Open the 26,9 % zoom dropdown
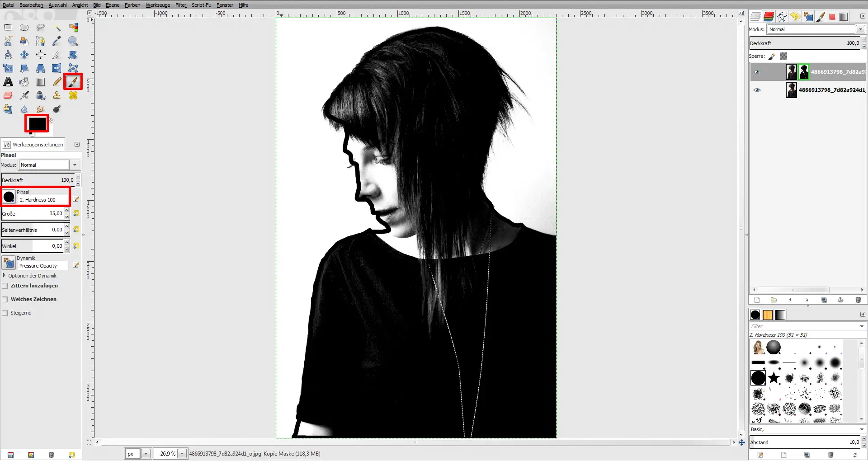 point(182,454)
